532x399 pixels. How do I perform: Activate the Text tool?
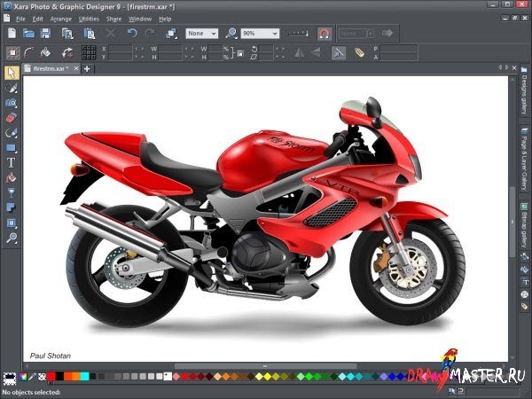tap(12, 163)
